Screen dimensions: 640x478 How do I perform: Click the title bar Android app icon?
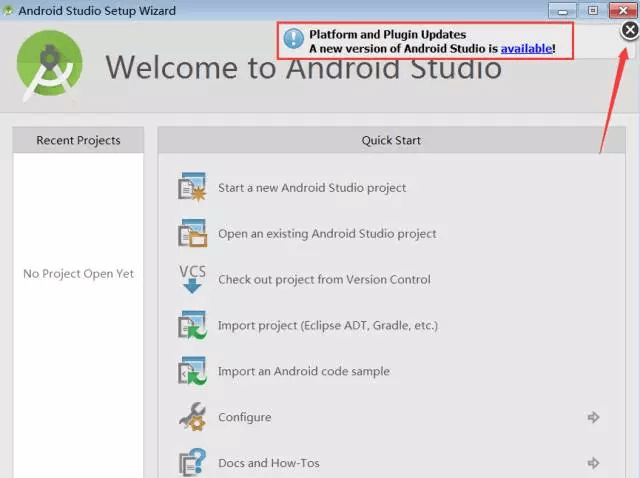[x=8, y=10]
